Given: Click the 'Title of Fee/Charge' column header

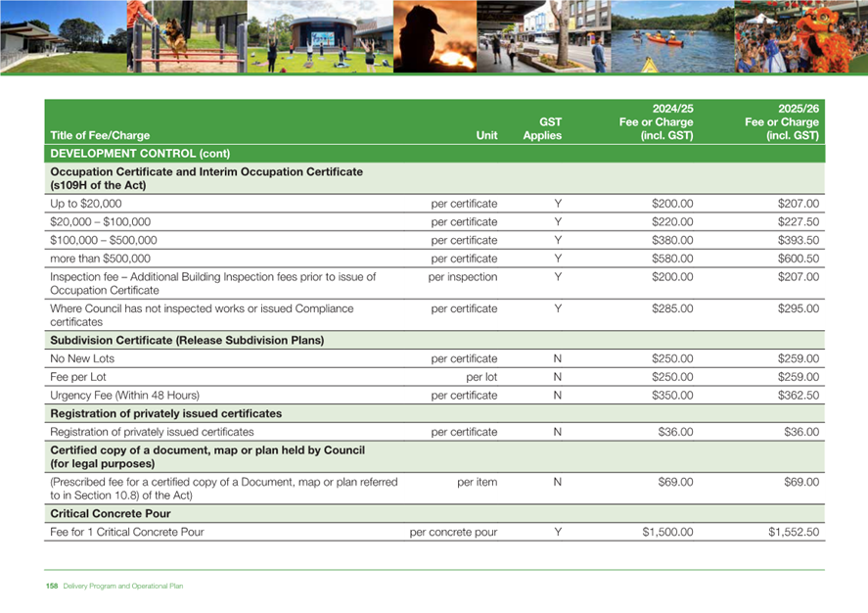Looking at the screenshot, I should tap(100, 136).
